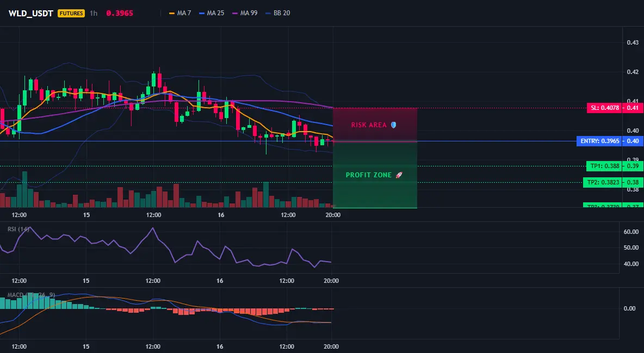Toggle the MA 7 legend entry

[180, 13]
